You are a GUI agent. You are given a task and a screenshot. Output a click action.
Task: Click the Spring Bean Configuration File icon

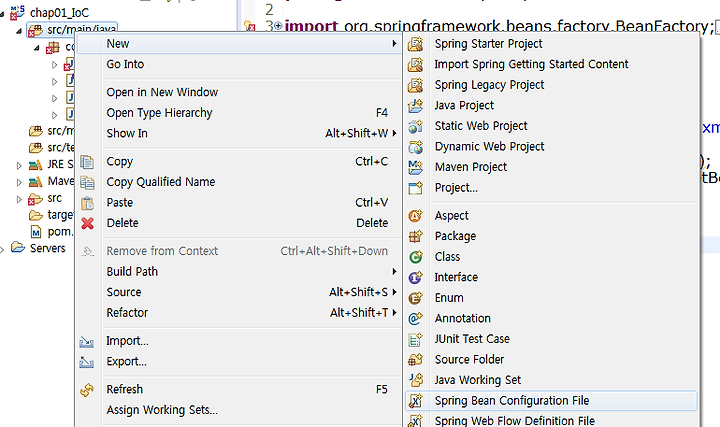pyautogui.click(x=416, y=401)
